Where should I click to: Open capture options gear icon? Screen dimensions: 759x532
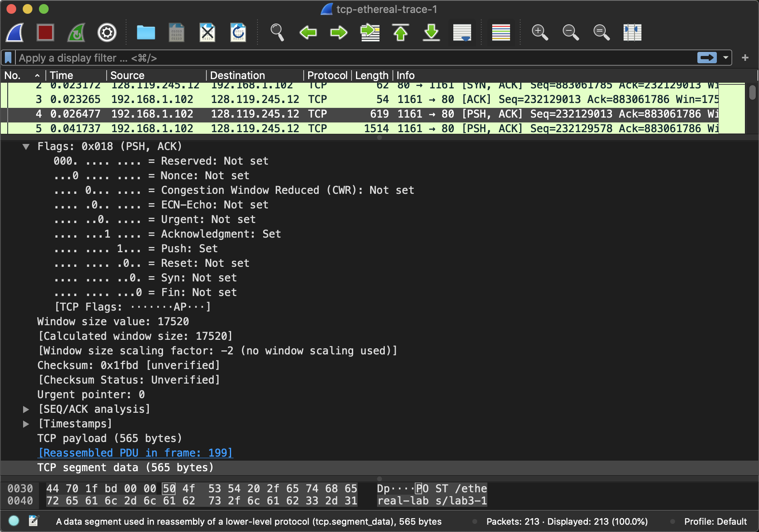pyautogui.click(x=107, y=32)
